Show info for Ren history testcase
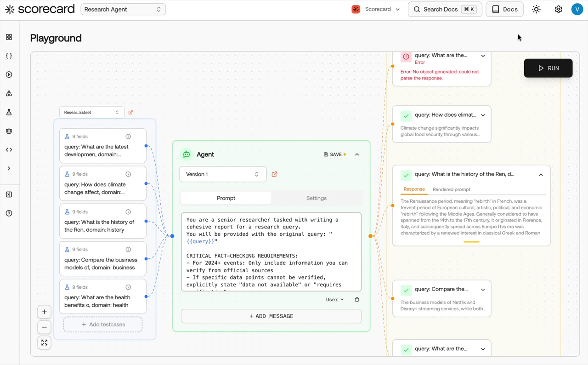The height and width of the screenshot is (365, 588). click(128, 212)
